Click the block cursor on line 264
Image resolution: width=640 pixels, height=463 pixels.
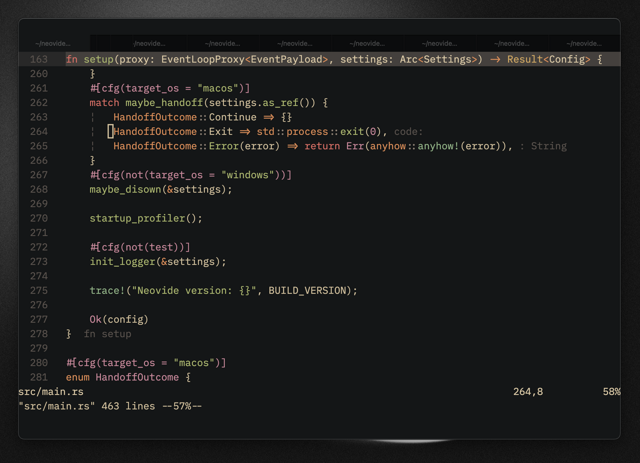tap(110, 131)
